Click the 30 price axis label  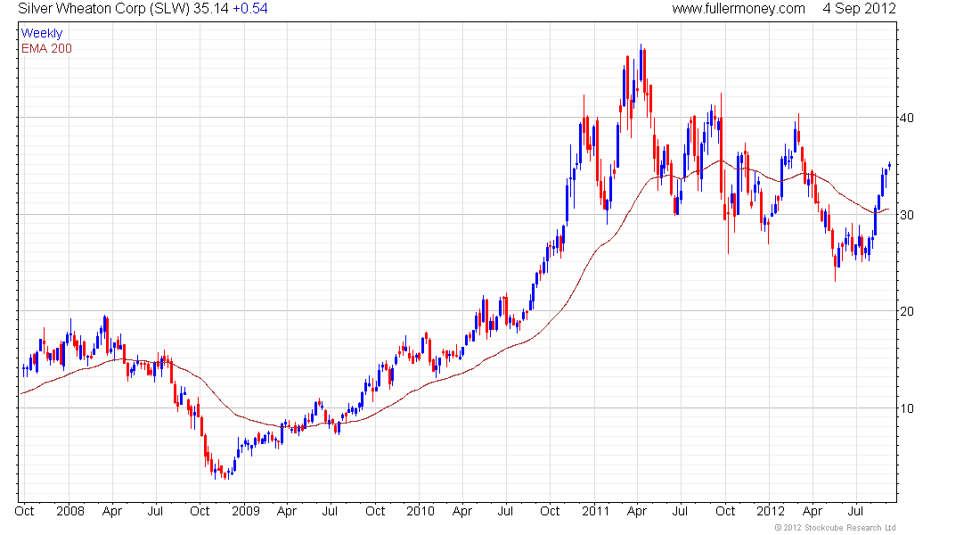[906, 215]
